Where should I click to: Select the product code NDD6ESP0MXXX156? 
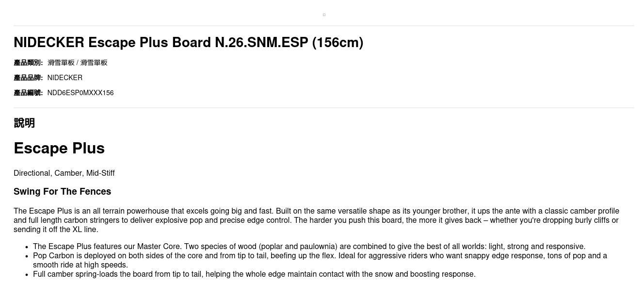[x=80, y=93]
